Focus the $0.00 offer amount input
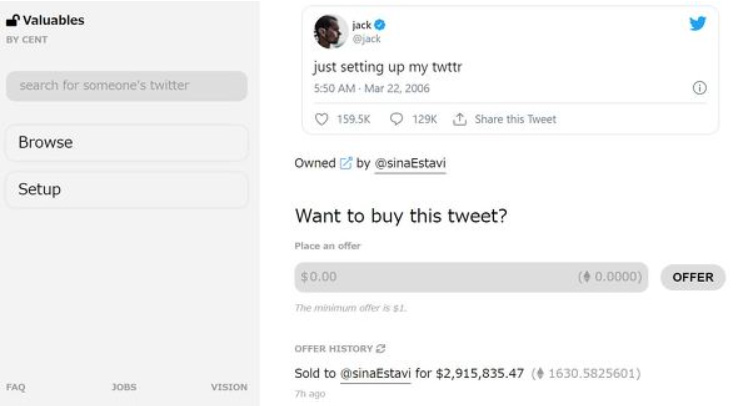The width and height of the screenshot is (739, 406). pos(471,277)
